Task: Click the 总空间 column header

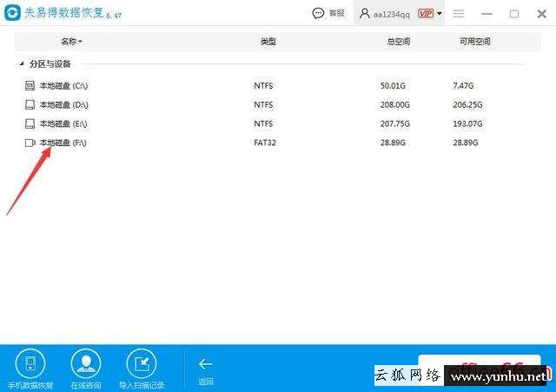Action: [x=399, y=42]
